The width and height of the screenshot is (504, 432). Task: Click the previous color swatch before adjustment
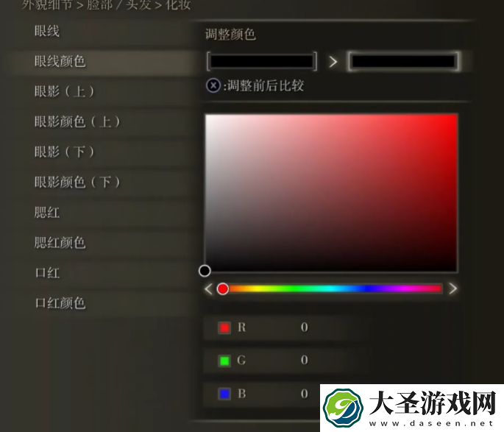[262, 61]
